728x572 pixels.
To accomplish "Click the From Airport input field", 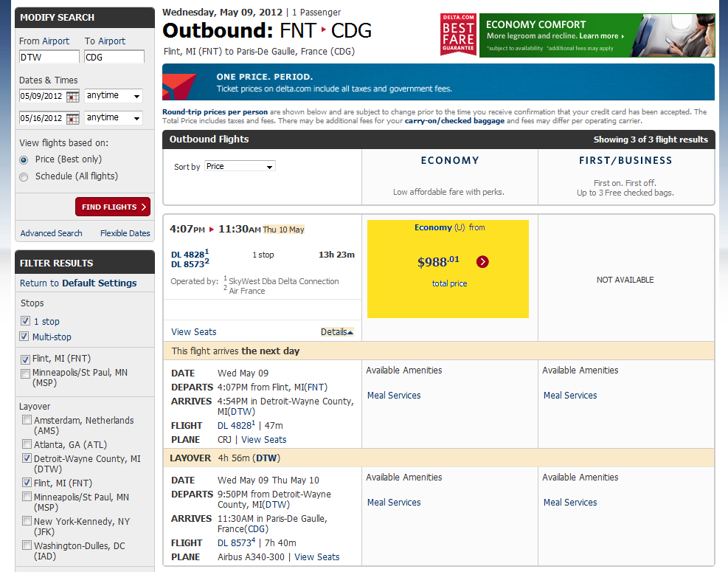I will coord(49,57).
